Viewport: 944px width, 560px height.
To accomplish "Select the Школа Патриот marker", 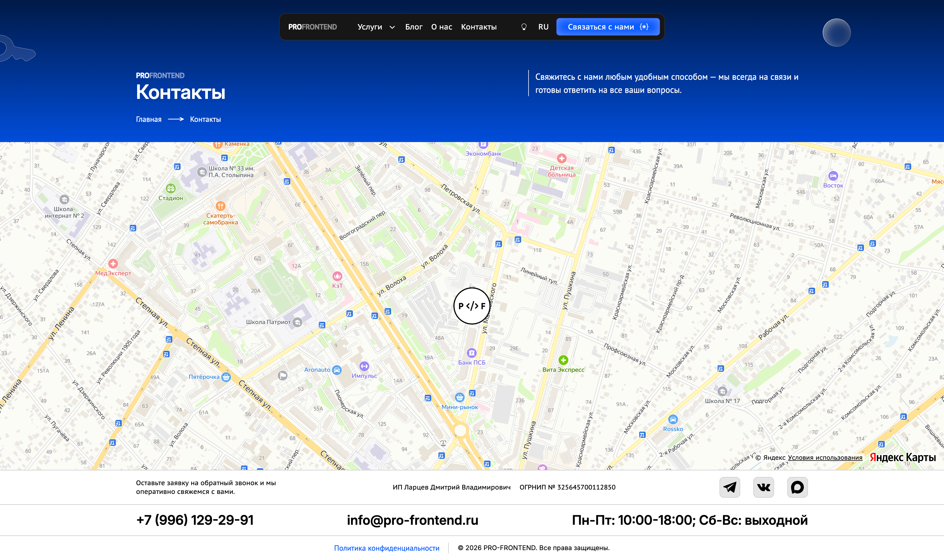I will (x=297, y=322).
